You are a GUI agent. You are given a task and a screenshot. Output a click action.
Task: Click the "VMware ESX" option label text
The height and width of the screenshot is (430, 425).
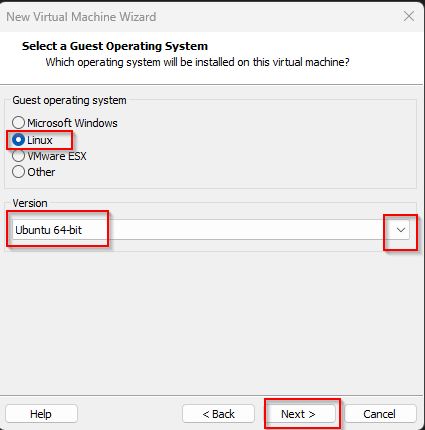coord(57,156)
